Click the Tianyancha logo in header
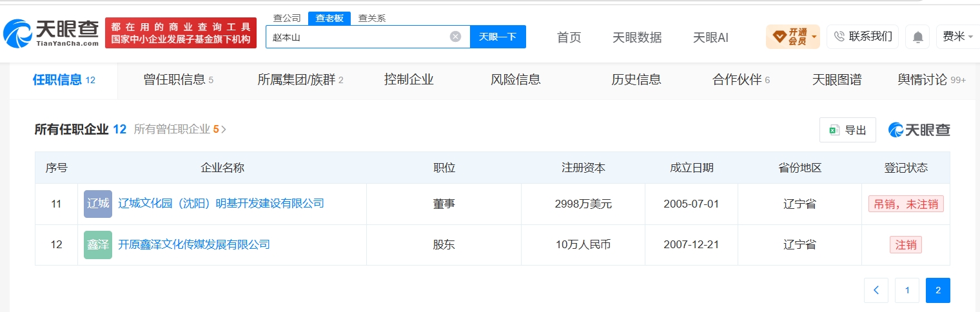 [x=51, y=33]
